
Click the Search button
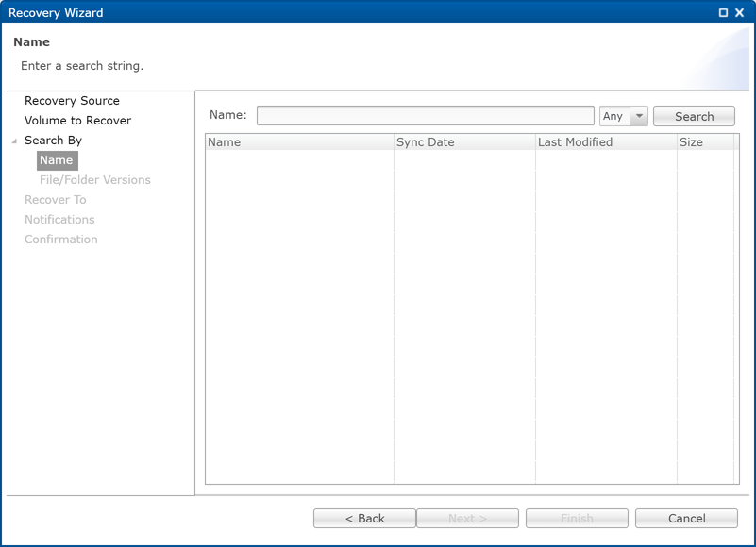(694, 116)
